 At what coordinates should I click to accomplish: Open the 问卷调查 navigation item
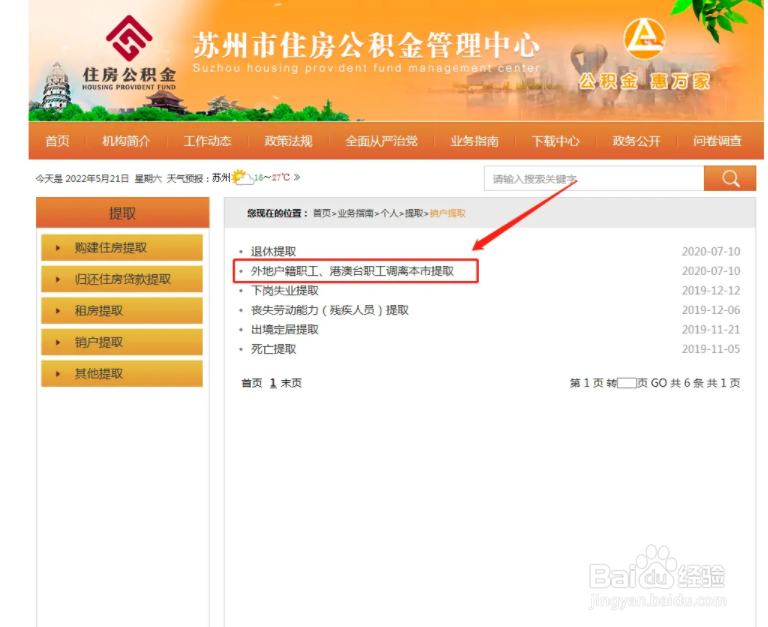[x=717, y=141]
